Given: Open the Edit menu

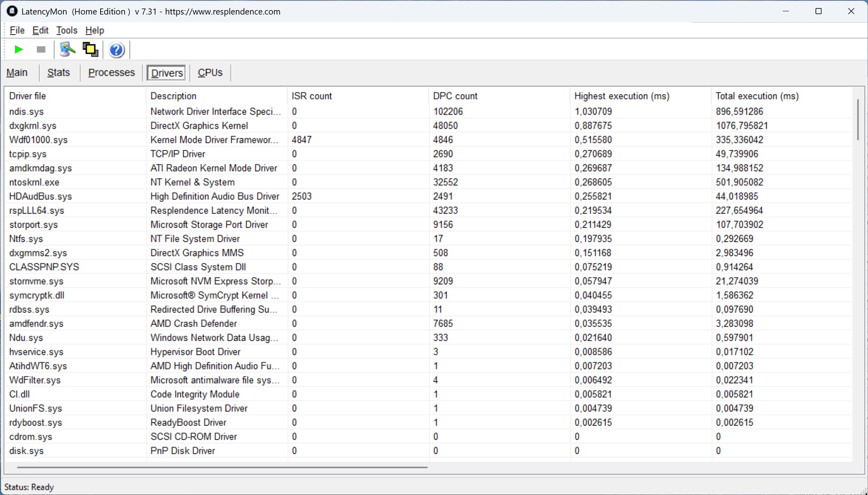Looking at the screenshot, I should [40, 30].
